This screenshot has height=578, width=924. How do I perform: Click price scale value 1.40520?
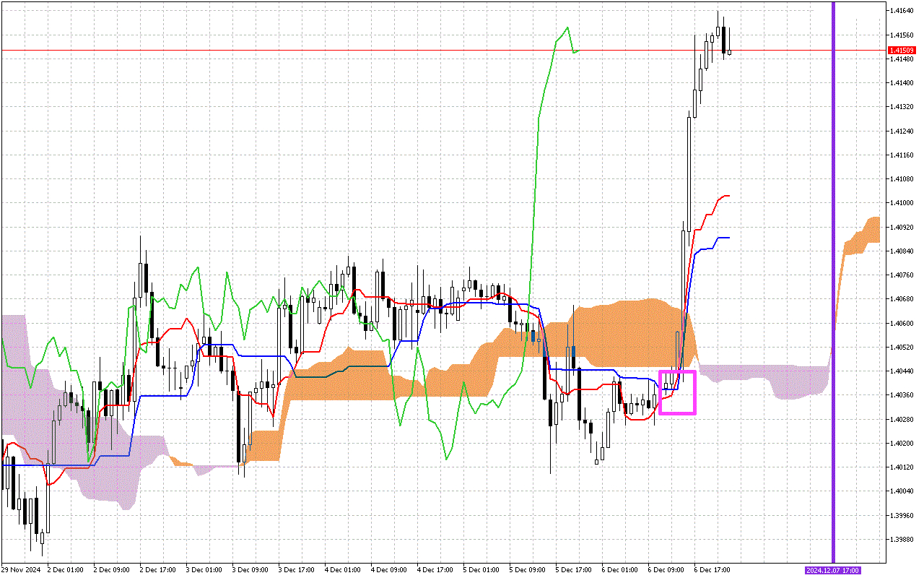(x=902, y=347)
